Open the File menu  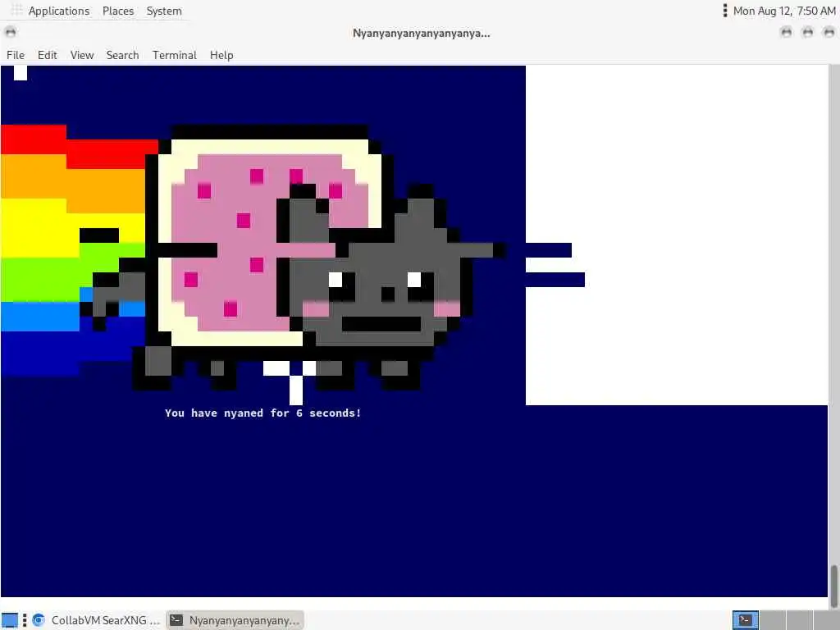[16, 55]
